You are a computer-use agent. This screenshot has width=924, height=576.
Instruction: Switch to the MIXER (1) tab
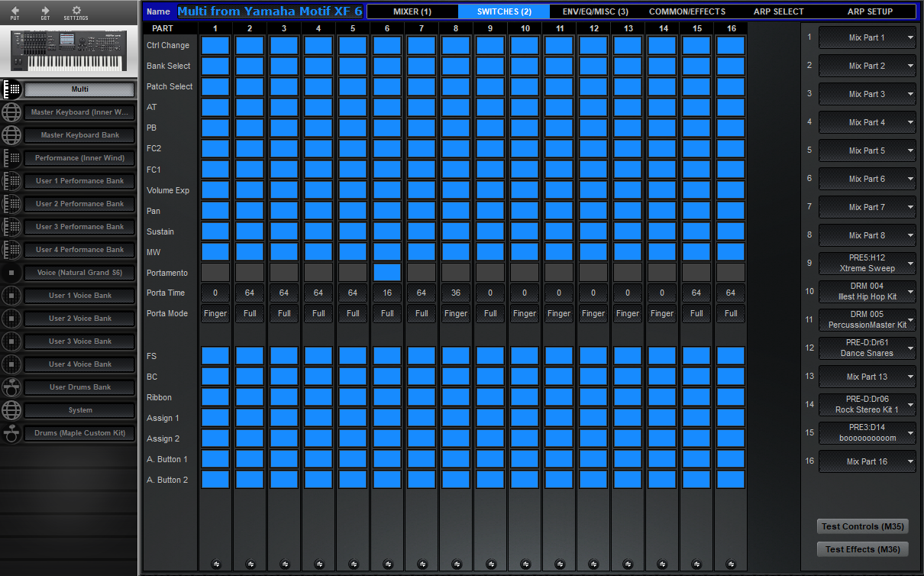click(x=412, y=11)
